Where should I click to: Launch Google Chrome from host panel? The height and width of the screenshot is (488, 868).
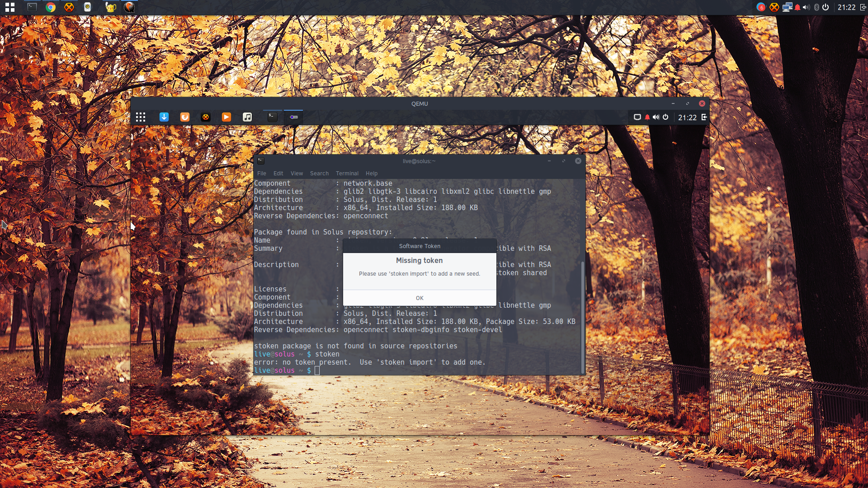[51, 7]
